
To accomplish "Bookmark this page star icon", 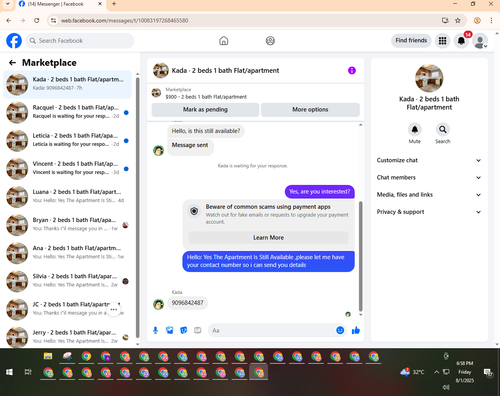I will [x=458, y=20].
